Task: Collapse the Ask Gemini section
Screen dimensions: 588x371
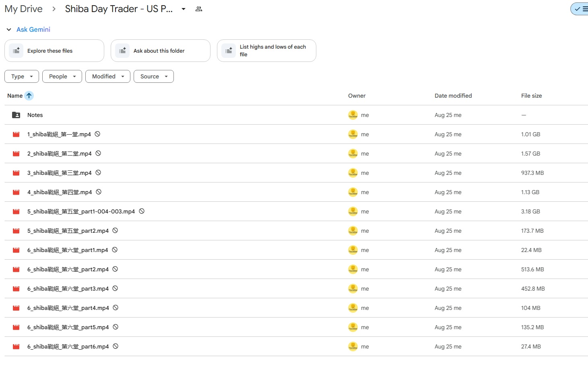Action: 9,29
